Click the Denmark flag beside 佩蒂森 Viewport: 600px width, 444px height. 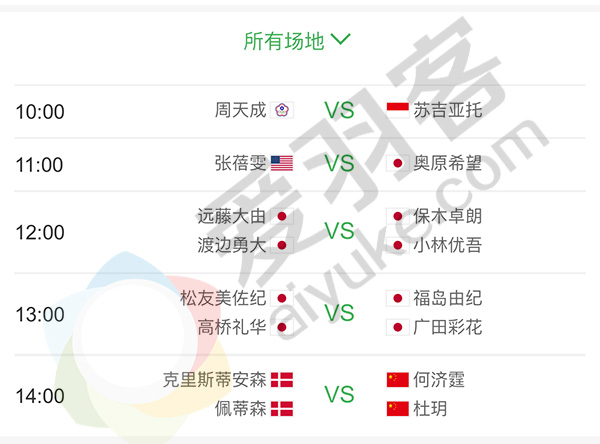pos(282,408)
